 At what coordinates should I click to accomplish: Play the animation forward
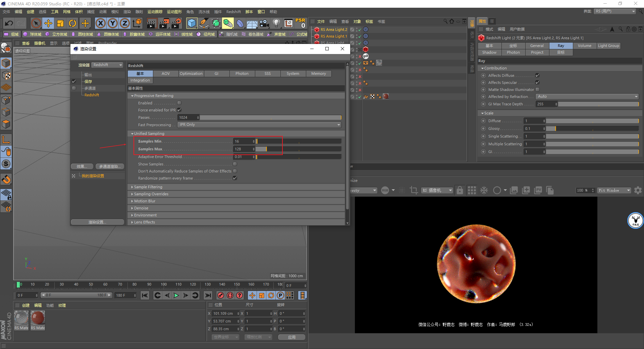[x=176, y=295]
